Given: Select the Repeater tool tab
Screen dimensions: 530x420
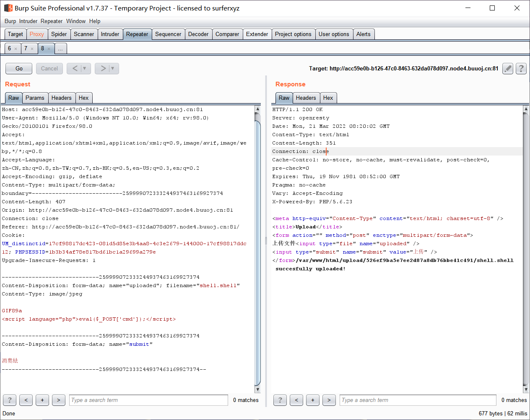Looking at the screenshot, I should point(137,34).
